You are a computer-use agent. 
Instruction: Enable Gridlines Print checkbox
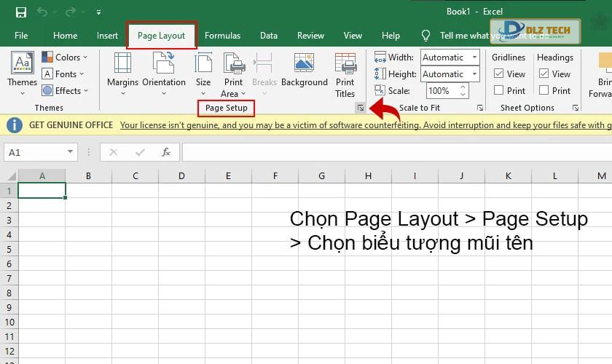pos(498,90)
